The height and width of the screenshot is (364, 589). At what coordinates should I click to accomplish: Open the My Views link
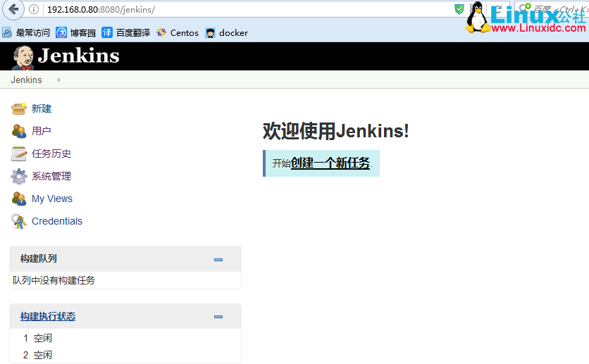[x=52, y=199]
